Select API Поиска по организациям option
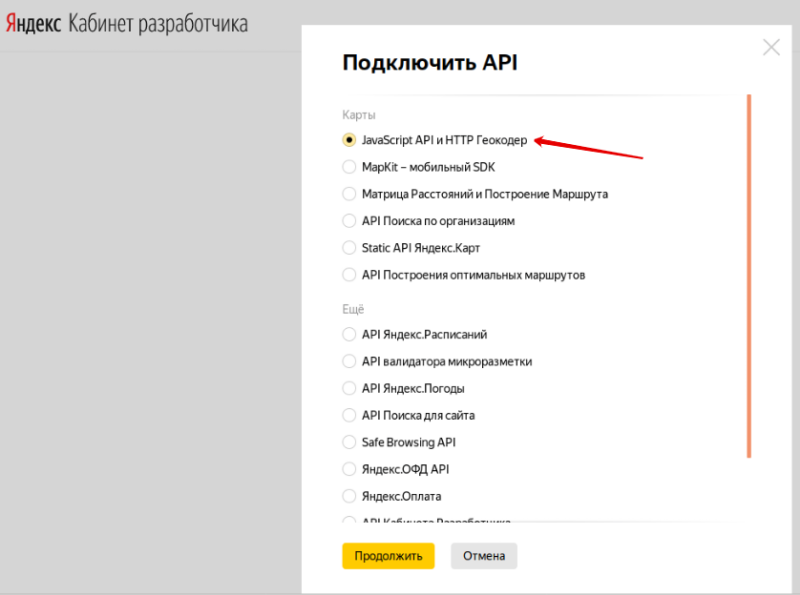Screen dimensions: 800x595 click(349, 221)
